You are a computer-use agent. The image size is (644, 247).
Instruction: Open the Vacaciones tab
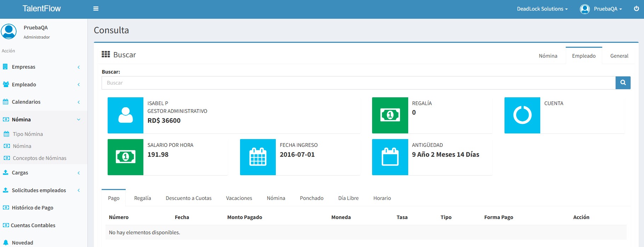point(239,198)
